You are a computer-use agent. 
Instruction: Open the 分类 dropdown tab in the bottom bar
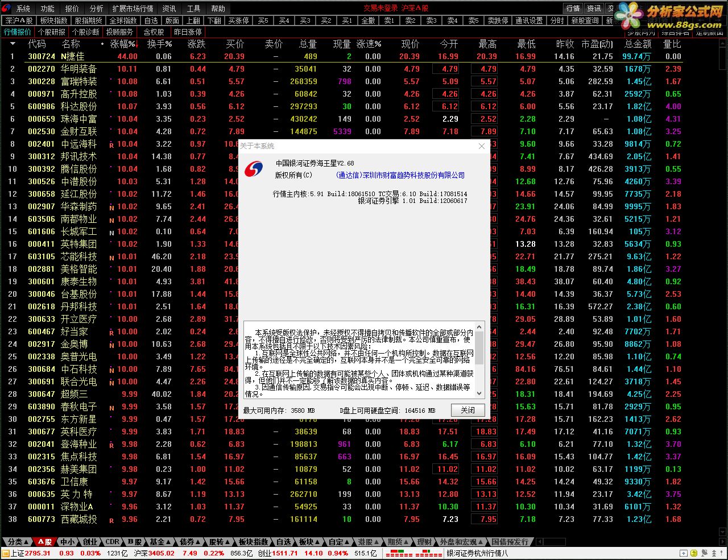(x=19, y=542)
